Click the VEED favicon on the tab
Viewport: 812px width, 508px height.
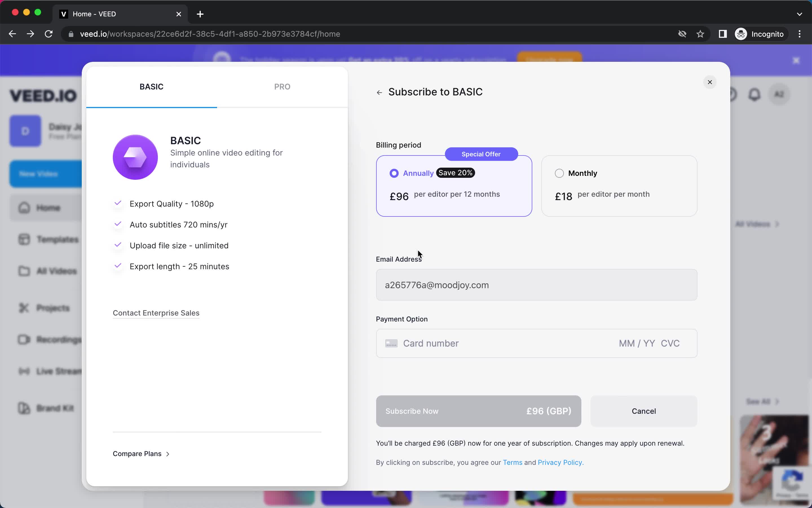coord(63,14)
